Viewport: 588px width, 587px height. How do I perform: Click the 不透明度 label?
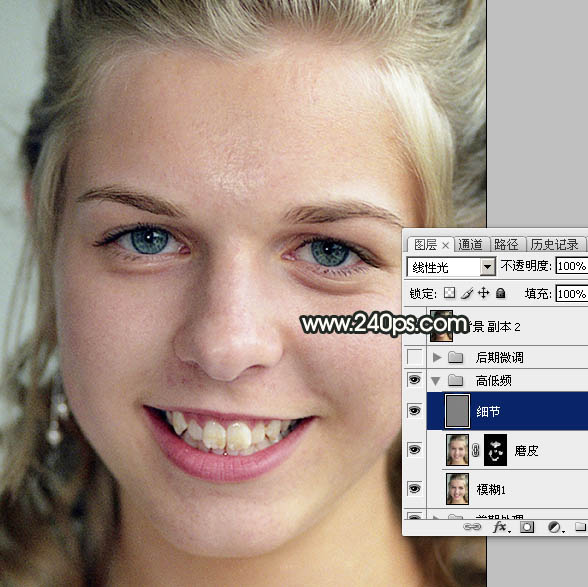point(526,266)
